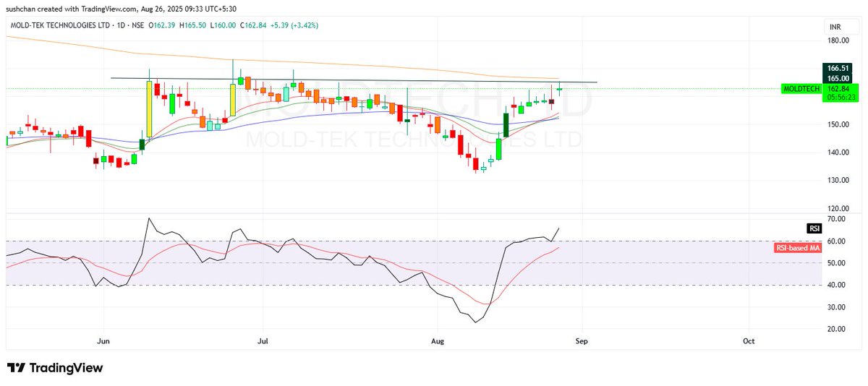Click the INR currency label
This screenshot has height=386, width=868.
point(835,27)
